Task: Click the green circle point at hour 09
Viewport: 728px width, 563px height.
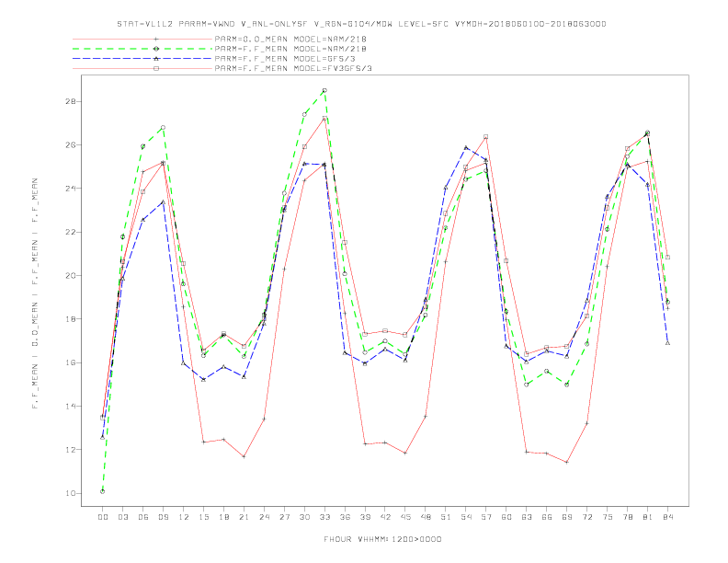Action: pyautogui.click(x=163, y=127)
